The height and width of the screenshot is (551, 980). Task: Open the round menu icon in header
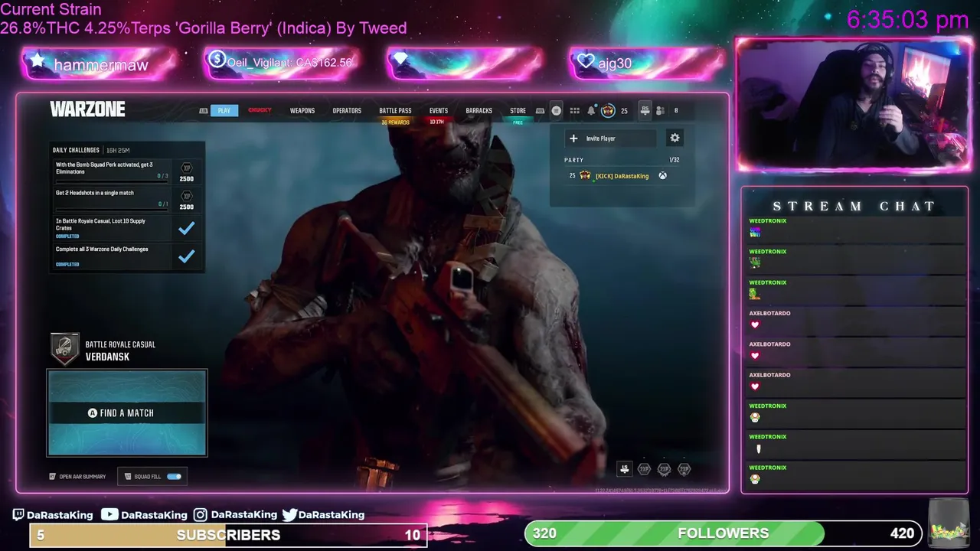[557, 111]
